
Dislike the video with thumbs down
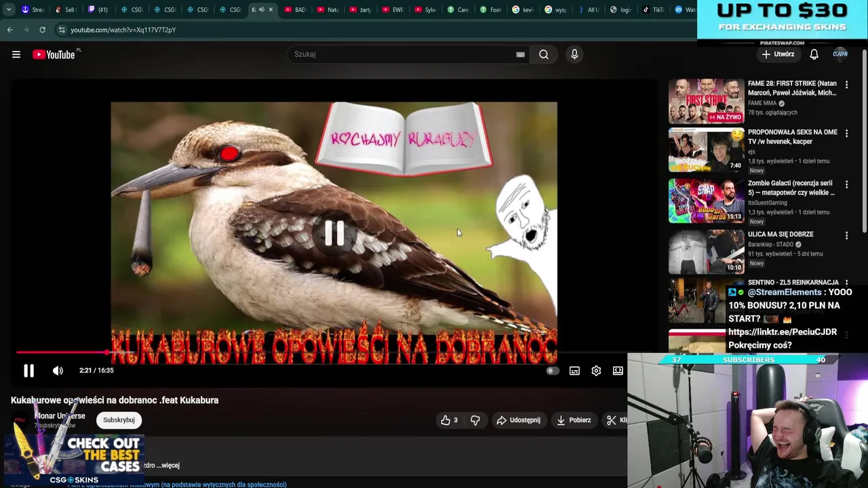pos(475,420)
